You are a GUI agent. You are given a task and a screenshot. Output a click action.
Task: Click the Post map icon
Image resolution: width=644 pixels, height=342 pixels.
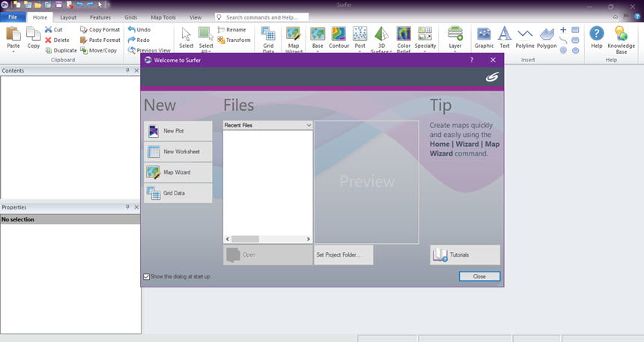[359, 34]
